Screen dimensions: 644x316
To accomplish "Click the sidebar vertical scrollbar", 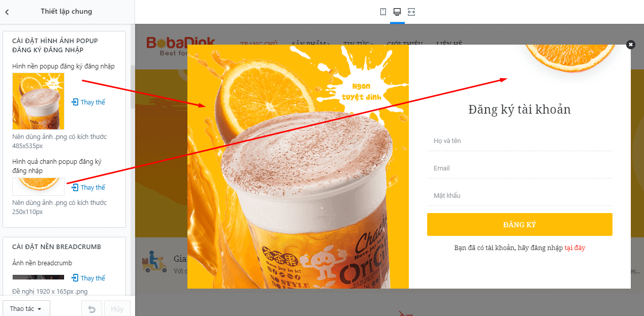I will 133,86.
